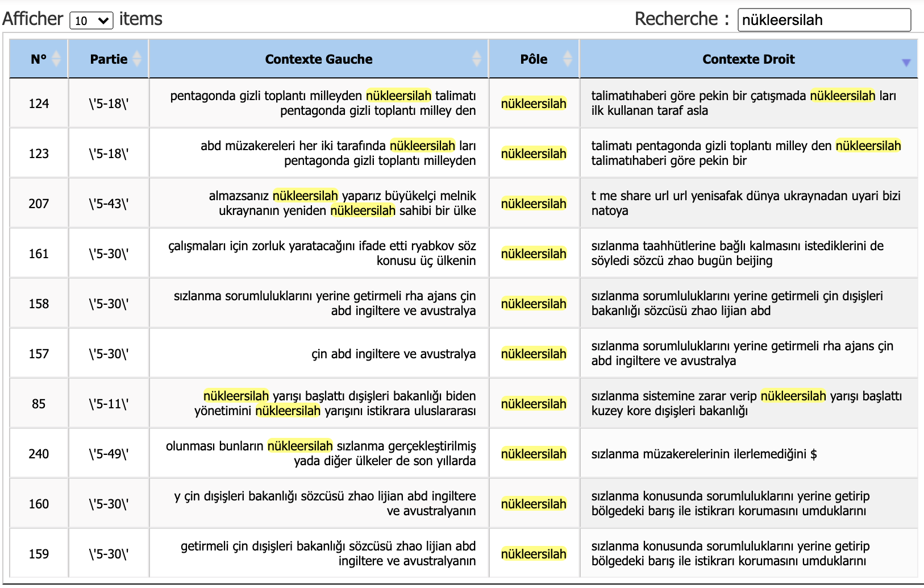Click right context 'sızlanma müzakerelerinin ilerlemediğini $'

tap(704, 454)
